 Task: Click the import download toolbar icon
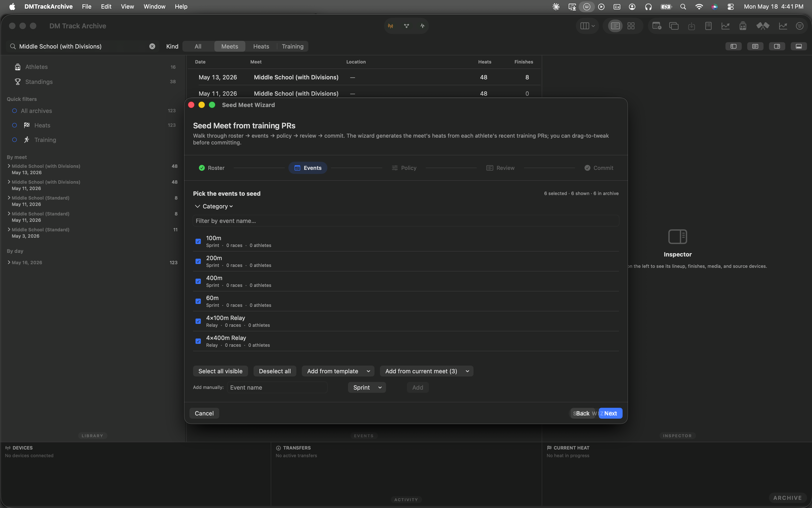691,26
